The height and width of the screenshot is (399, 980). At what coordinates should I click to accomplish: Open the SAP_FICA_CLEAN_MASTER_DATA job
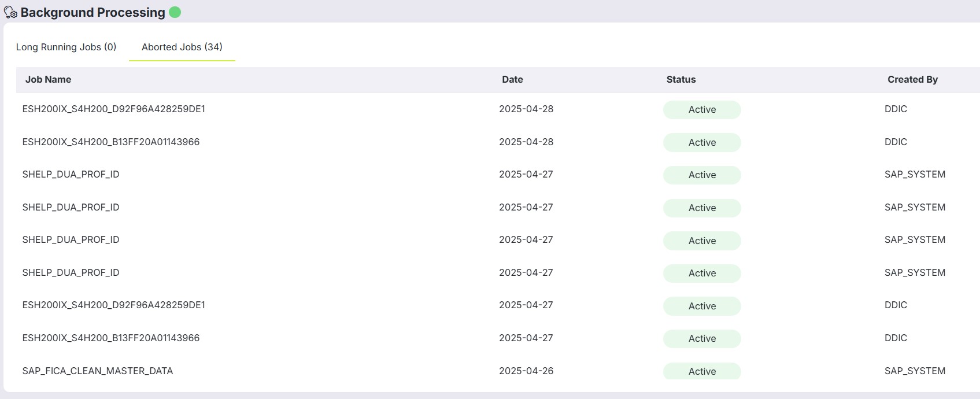coord(98,371)
